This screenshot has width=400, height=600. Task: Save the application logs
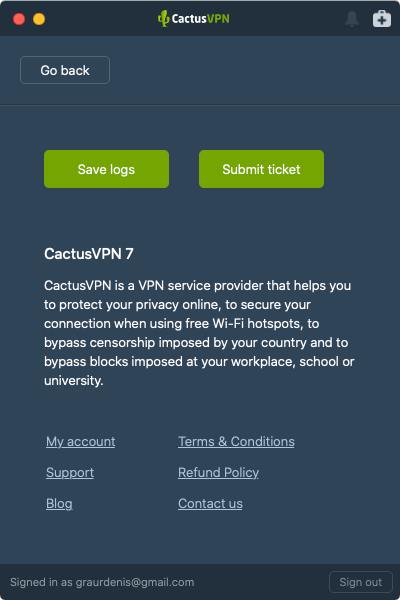click(x=106, y=169)
